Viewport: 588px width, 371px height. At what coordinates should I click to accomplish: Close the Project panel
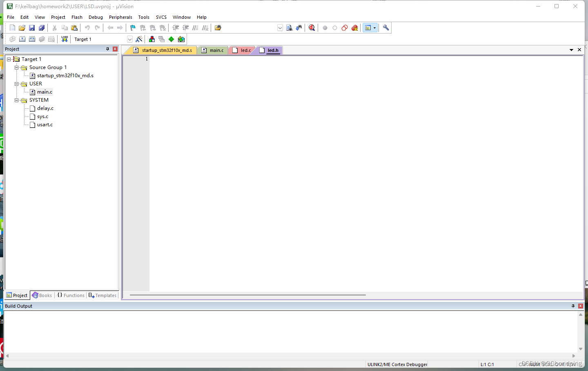point(115,49)
